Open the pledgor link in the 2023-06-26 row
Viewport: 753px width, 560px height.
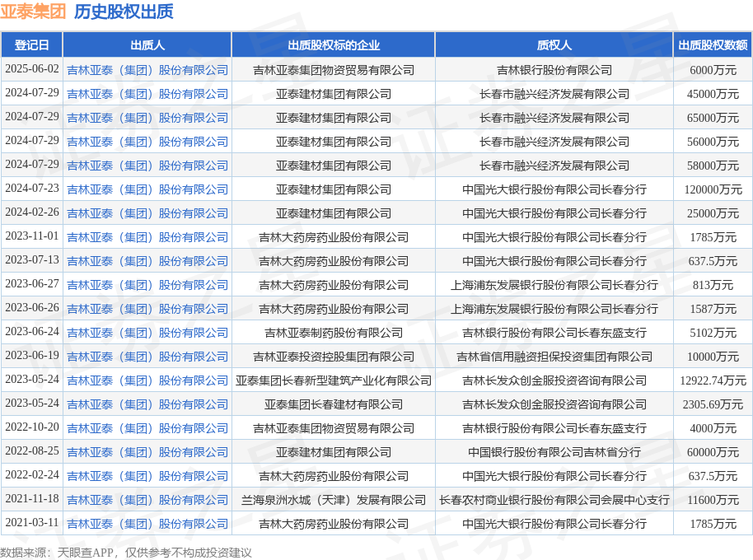[x=147, y=309]
